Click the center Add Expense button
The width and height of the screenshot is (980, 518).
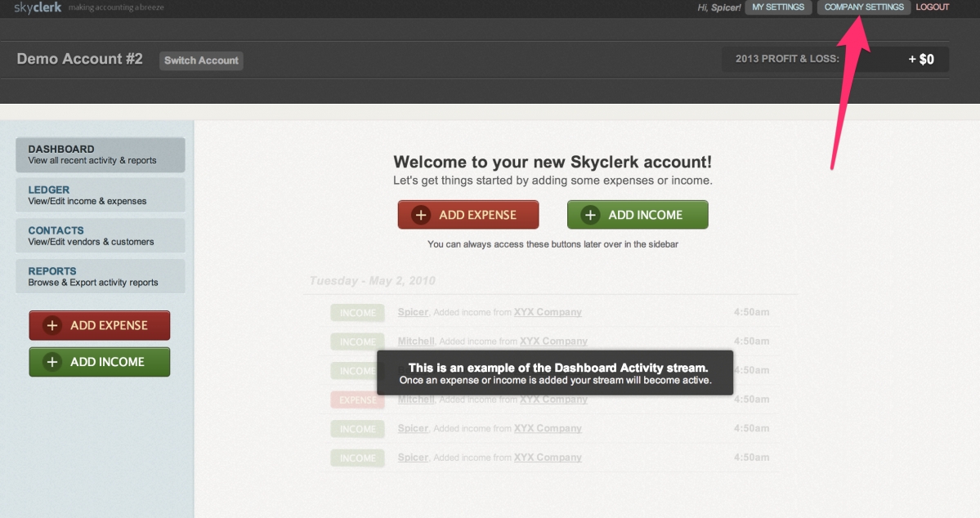click(468, 215)
